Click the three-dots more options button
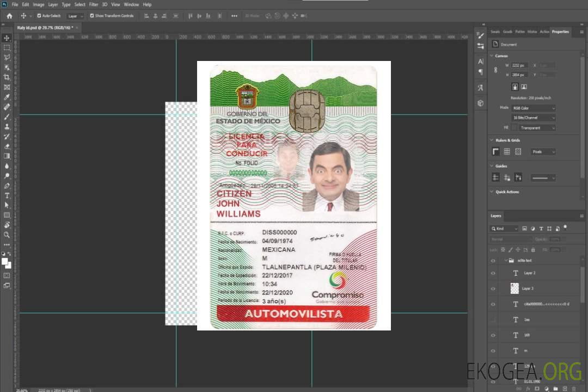The height and width of the screenshot is (392, 588). point(234,16)
